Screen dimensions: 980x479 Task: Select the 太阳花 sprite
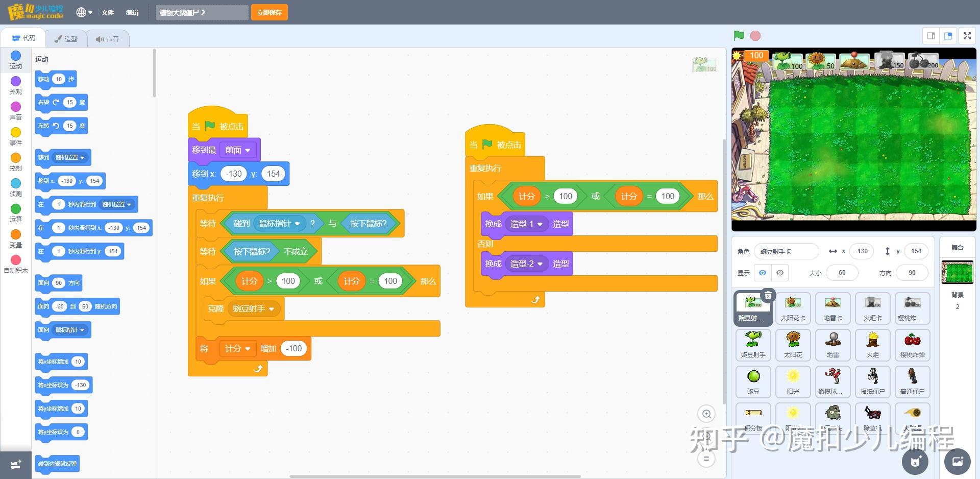pyautogui.click(x=793, y=345)
